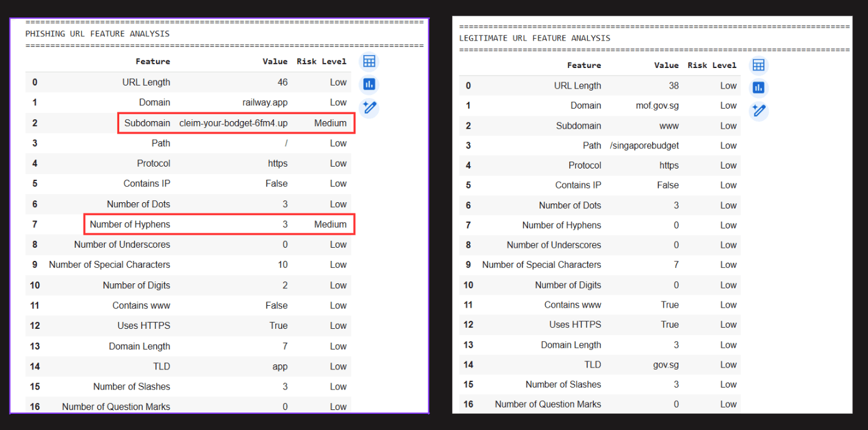Viewport: 868px width, 430px height.
Task: Click the Feature column header in phishing table
Action: pyautogui.click(x=153, y=61)
